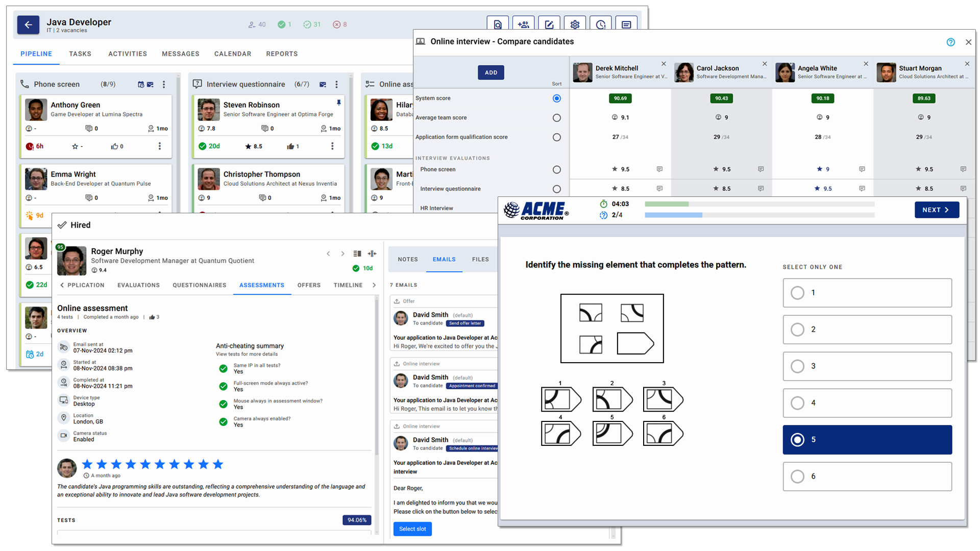Click the Select slot button
Image resolution: width=980 pixels, height=551 pixels.
[x=412, y=529]
